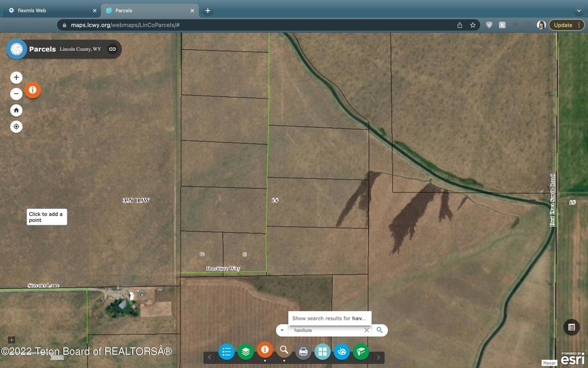This screenshot has width=588, height=368.
Task: Clear the haviture search text
Action: tap(367, 330)
